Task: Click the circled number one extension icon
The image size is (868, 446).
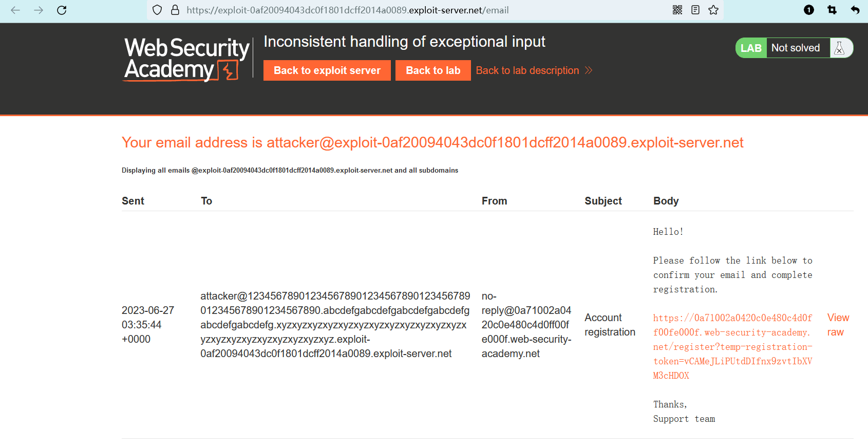Action: coord(809,10)
